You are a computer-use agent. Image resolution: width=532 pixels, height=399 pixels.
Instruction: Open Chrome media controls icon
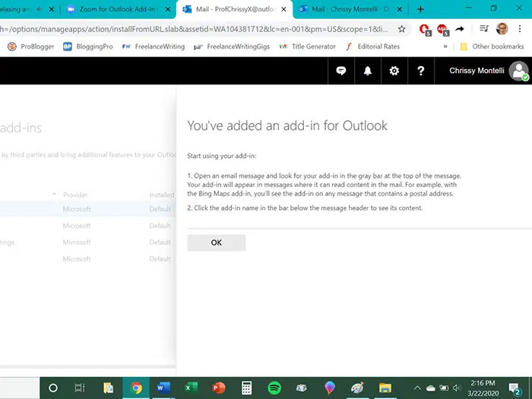(483, 29)
